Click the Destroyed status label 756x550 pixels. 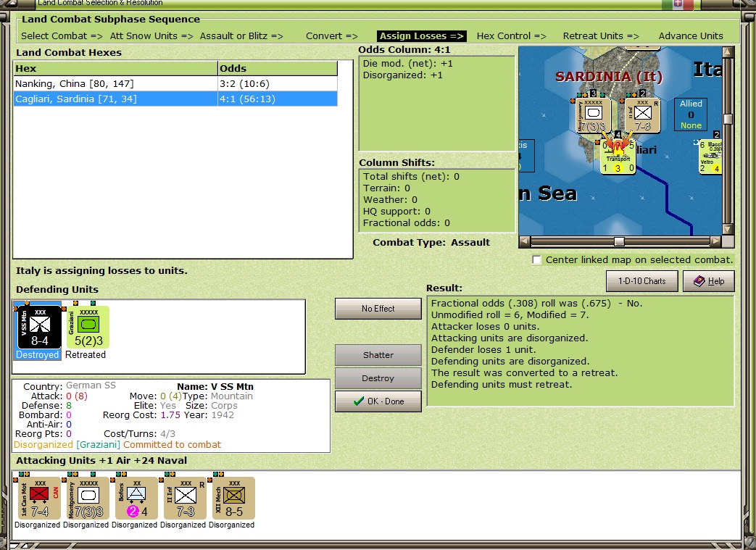point(38,355)
